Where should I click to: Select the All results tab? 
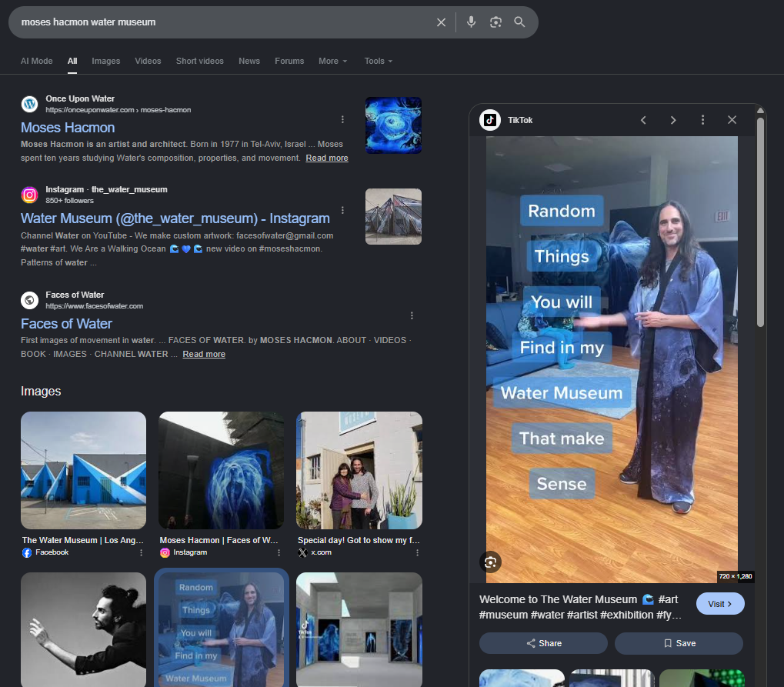[72, 61]
